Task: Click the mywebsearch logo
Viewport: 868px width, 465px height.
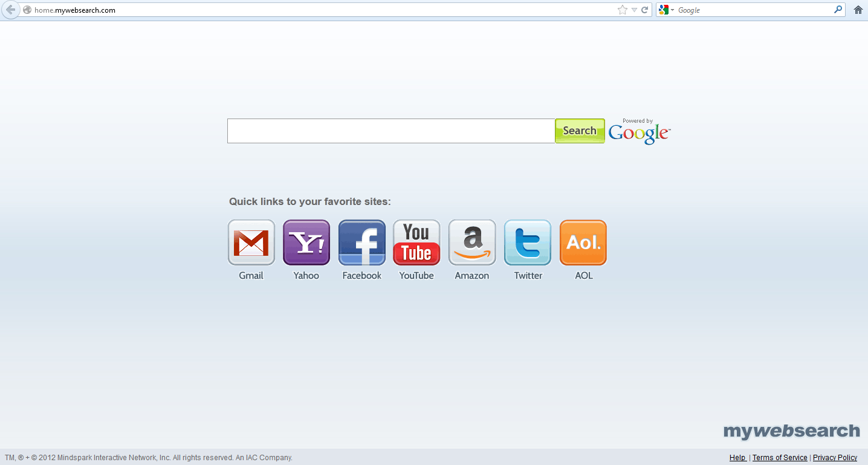Action: tap(792, 431)
